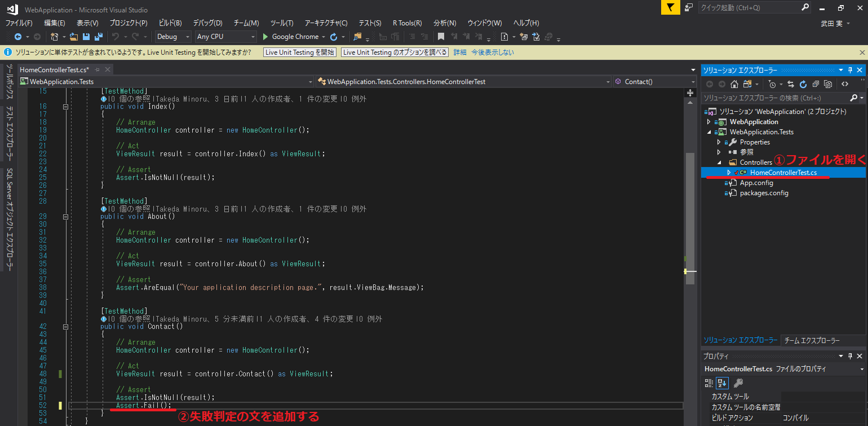Click the feedback notification flag icon
The height and width of the screenshot is (426, 868).
[x=670, y=7]
